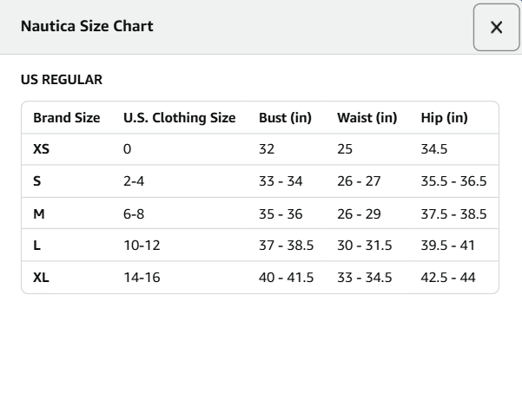This screenshot has height=420, width=522.
Task: Click the Bust (in) column header
Action: click(285, 118)
